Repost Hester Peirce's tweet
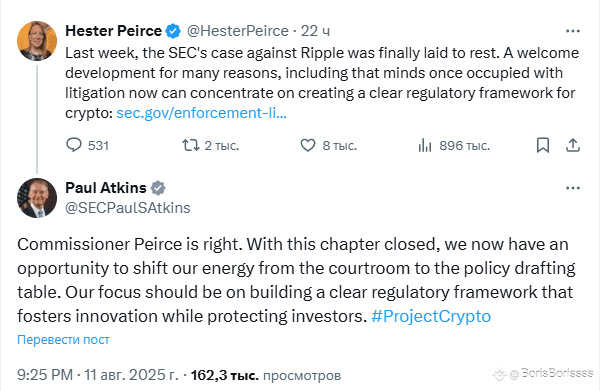 210,145
